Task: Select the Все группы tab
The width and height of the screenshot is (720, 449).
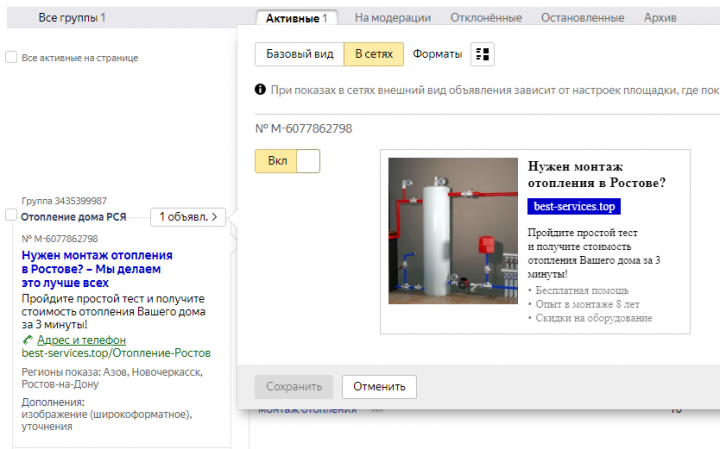Action: (72, 18)
